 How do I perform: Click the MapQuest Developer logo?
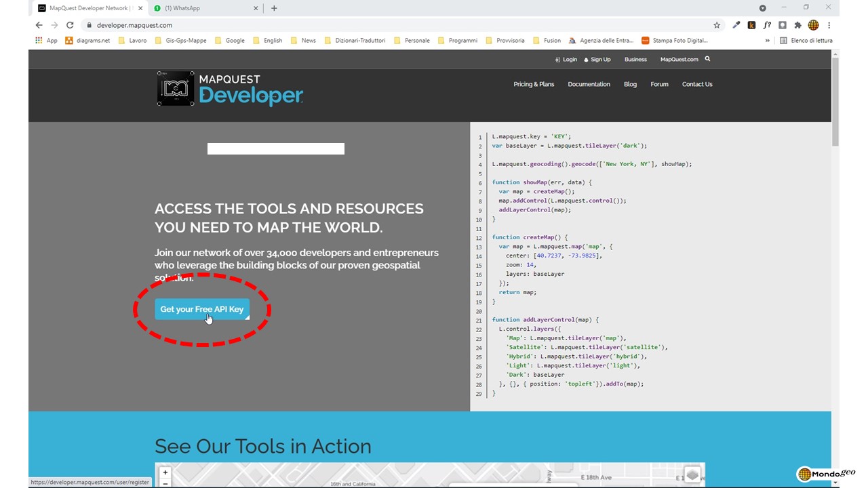(x=230, y=89)
